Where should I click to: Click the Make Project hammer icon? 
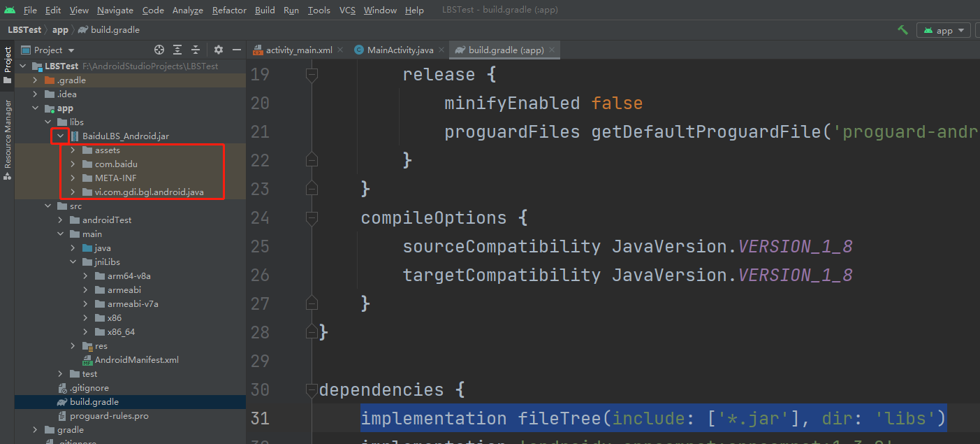(x=902, y=30)
